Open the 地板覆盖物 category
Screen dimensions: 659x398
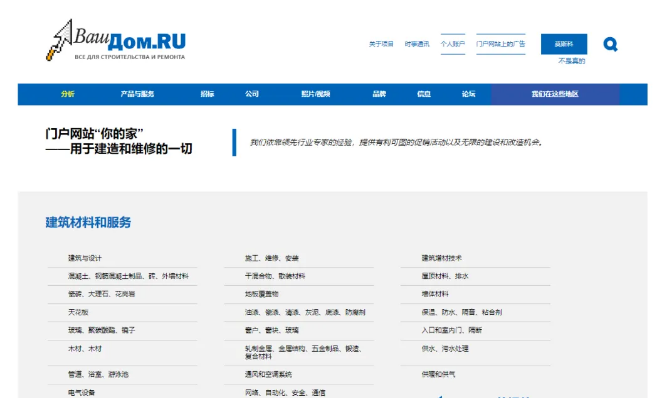click(x=262, y=294)
